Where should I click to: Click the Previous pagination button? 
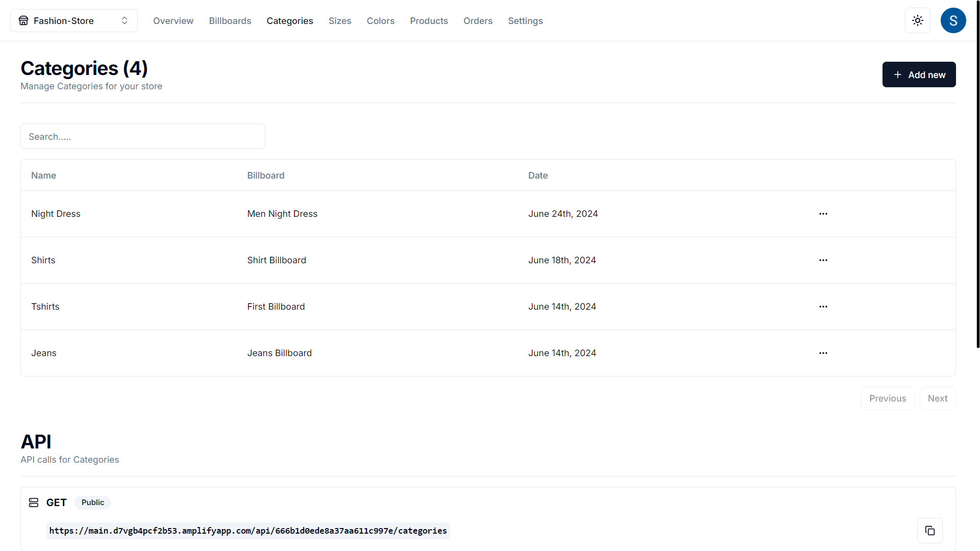888,398
